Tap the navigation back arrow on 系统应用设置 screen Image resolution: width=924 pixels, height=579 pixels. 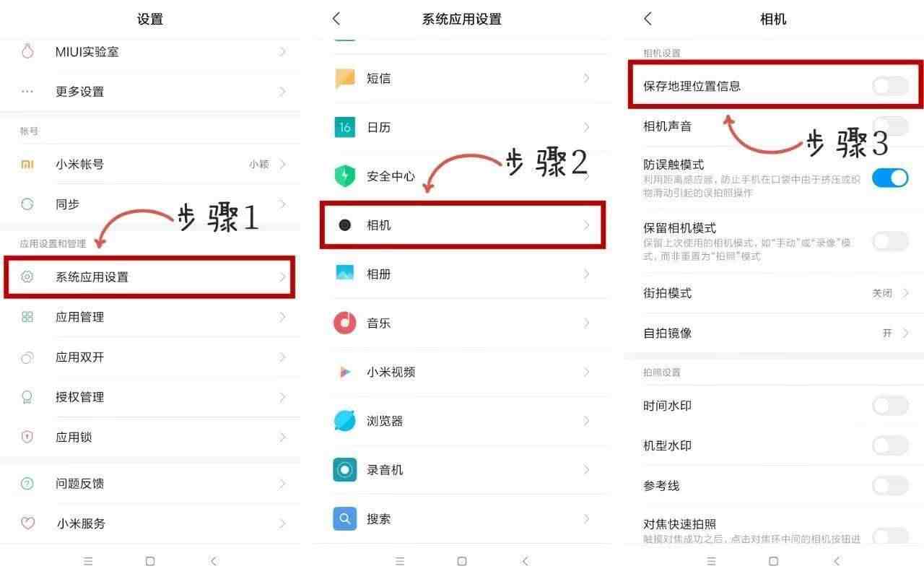pyautogui.click(x=526, y=561)
